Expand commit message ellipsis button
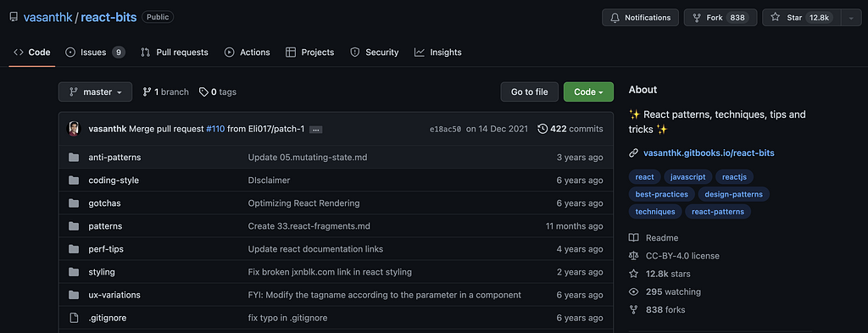This screenshot has width=868, height=333. 316,130
